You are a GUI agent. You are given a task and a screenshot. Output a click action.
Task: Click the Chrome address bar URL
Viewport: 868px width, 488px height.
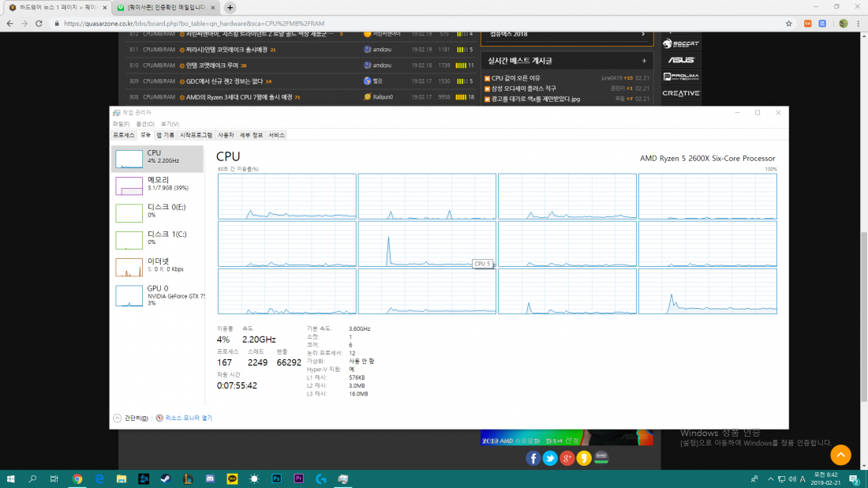(x=194, y=23)
